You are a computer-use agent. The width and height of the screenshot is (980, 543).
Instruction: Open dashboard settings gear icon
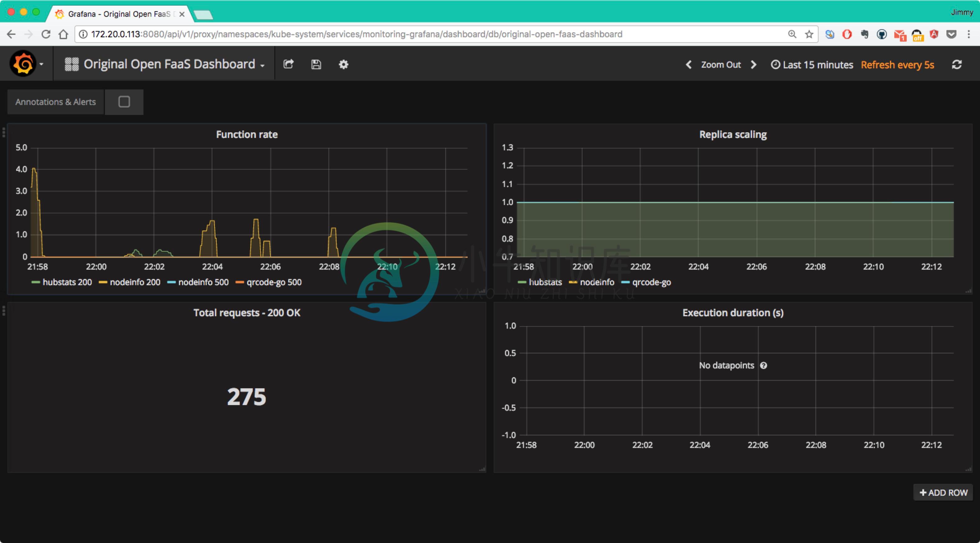[x=343, y=64]
